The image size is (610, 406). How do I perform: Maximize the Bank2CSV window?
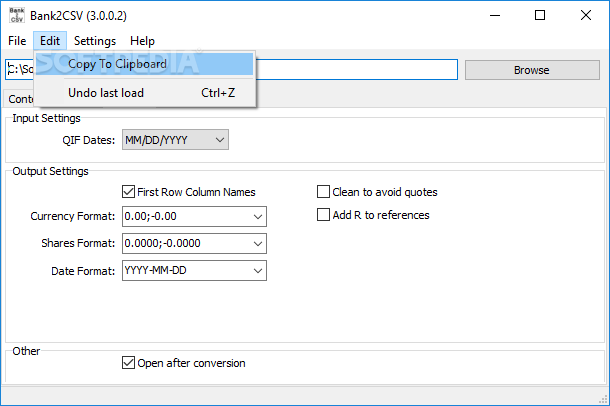540,16
